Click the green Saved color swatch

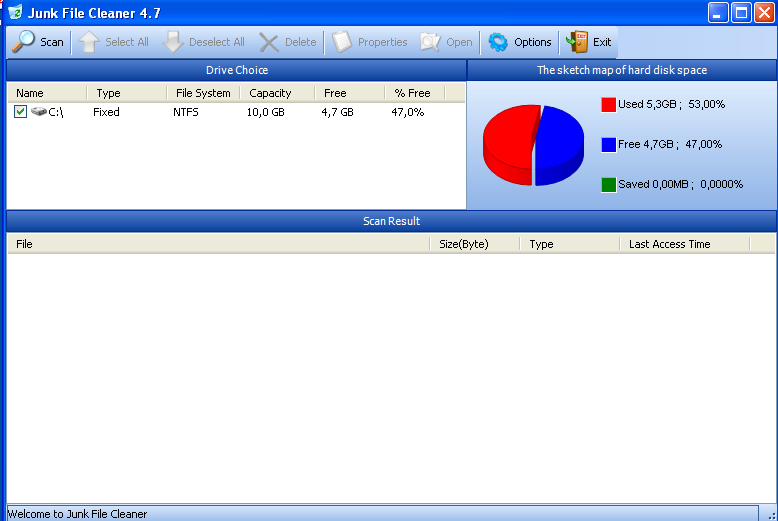click(x=608, y=185)
